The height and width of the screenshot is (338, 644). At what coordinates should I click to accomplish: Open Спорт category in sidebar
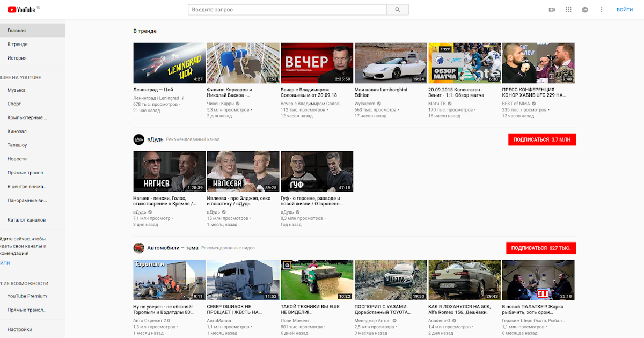pyautogui.click(x=32, y=104)
